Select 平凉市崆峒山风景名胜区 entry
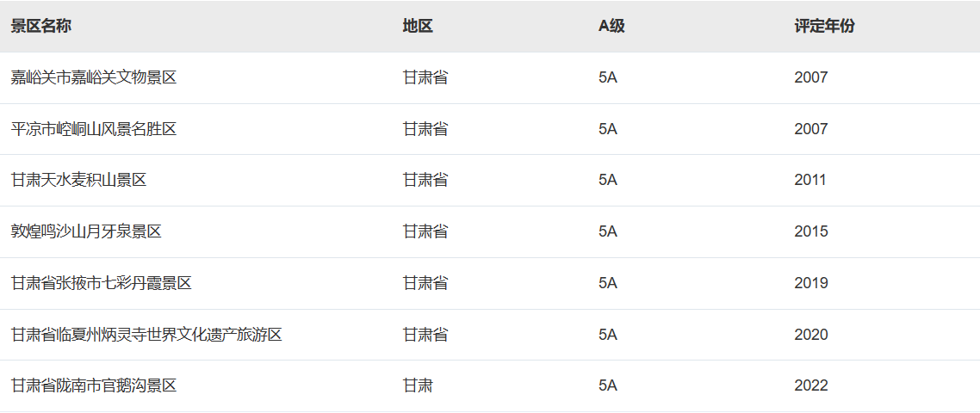The image size is (980, 413). 94,129
